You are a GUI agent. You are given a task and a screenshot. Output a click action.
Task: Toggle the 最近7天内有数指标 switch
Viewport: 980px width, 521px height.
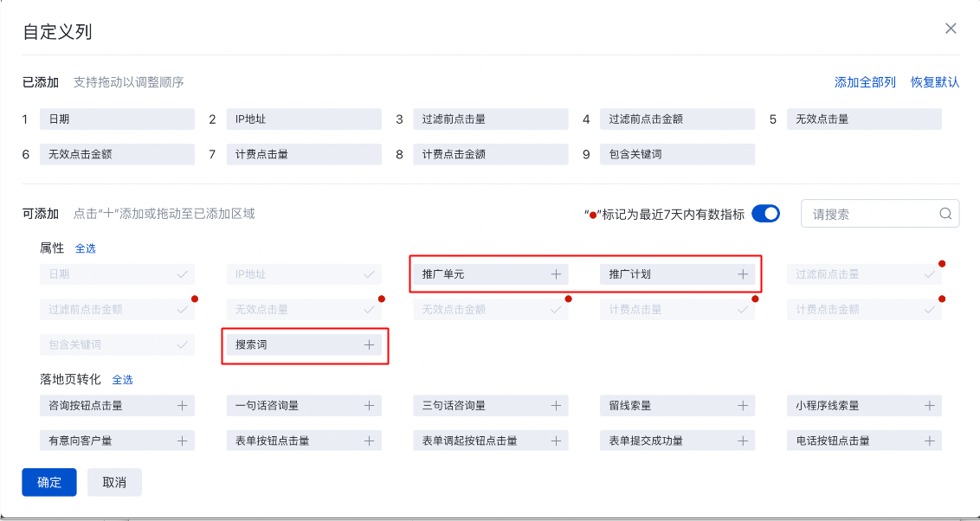[765, 214]
